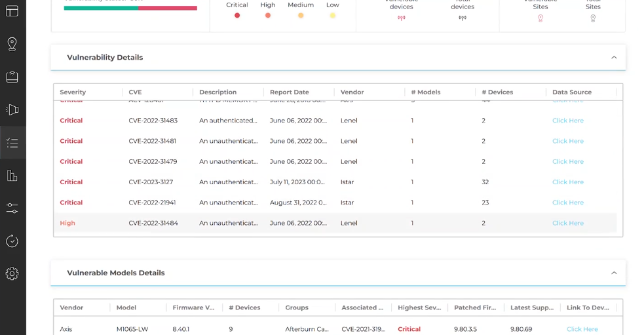
Task: Click patched firmware 9.80.3.5 cell
Action: 465,329
